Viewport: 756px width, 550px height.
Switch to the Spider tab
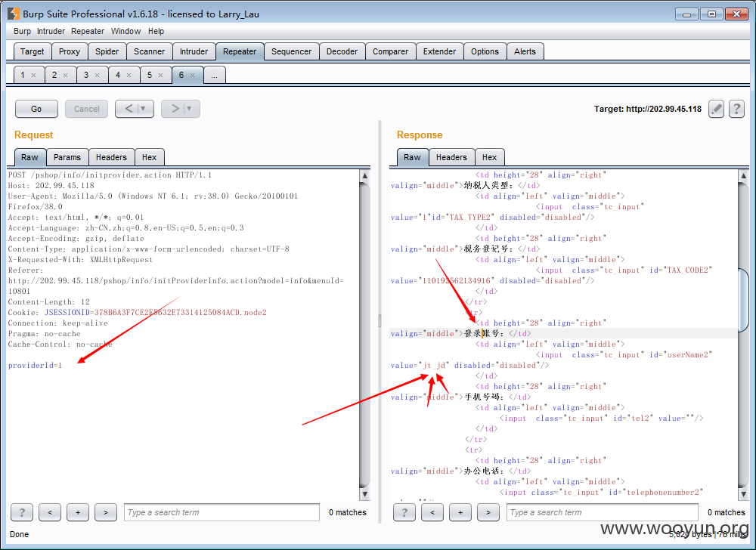coord(107,51)
